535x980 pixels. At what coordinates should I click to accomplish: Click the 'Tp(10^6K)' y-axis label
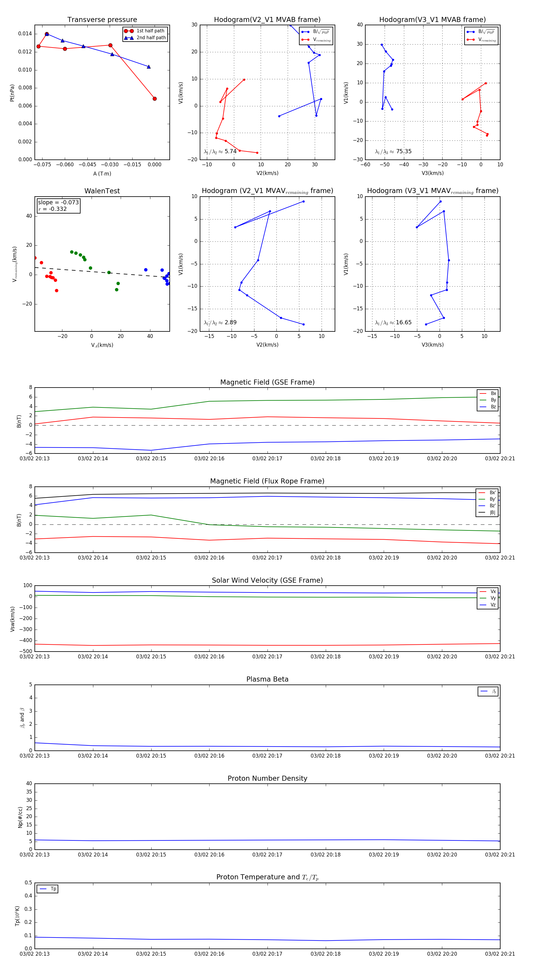[x=17, y=916]
